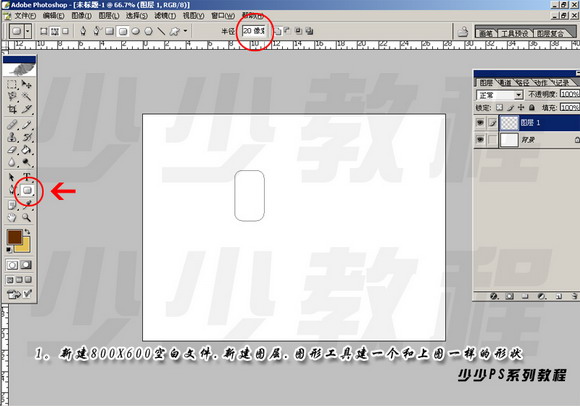Open tool preset picker dropdown arrow
This screenshot has width=580, height=406.
pyautogui.click(x=28, y=31)
